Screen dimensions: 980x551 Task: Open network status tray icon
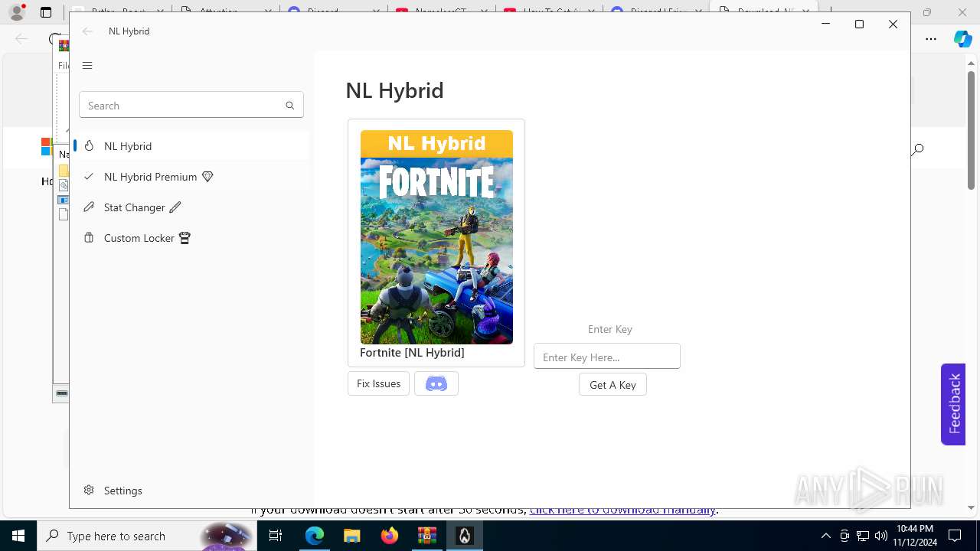click(x=863, y=536)
